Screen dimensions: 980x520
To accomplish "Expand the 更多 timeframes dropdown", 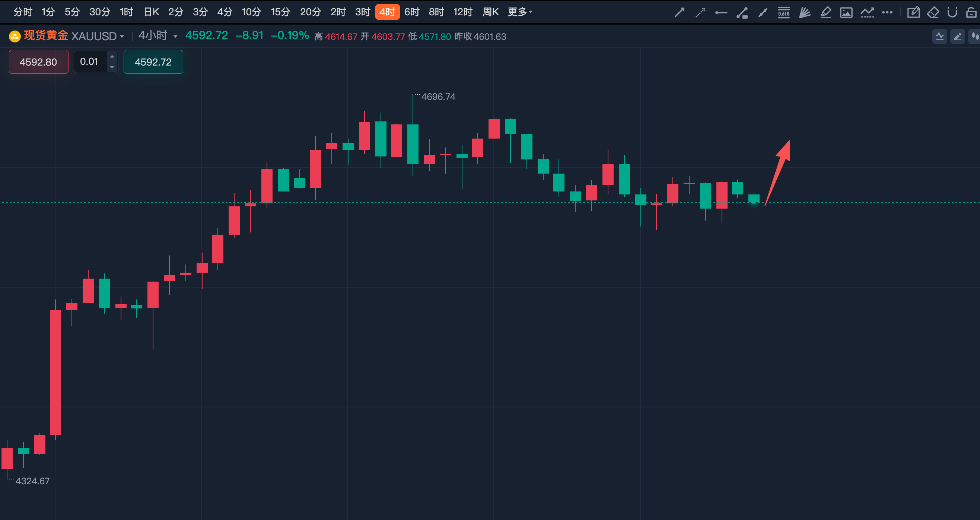I will tap(520, 12).
